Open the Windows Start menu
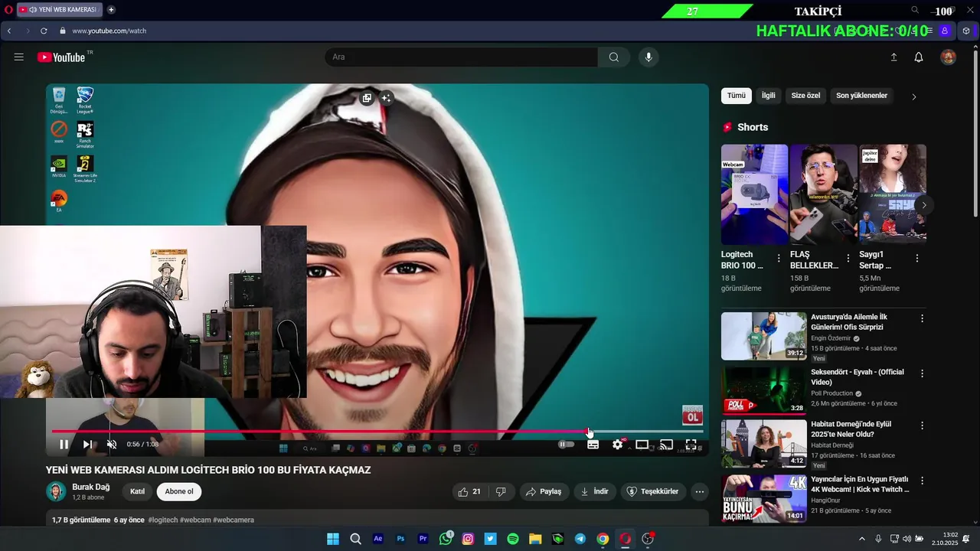Viewport: 980px width, 551px height. point(333,539)
